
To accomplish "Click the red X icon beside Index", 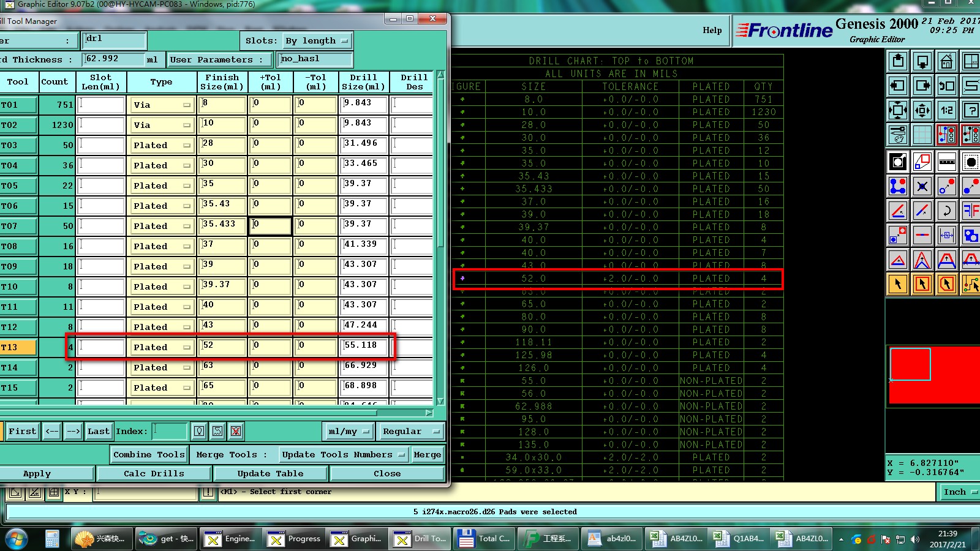I will pyautogui.click(x=236, y=432).
